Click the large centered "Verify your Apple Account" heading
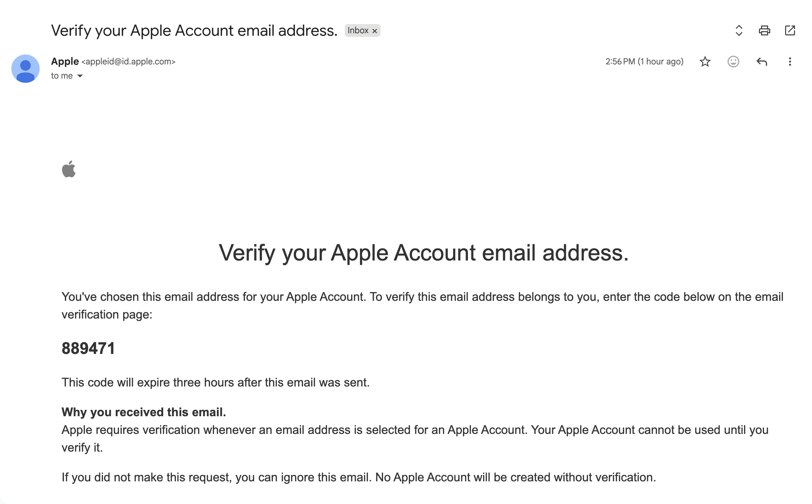 [423, 253]
